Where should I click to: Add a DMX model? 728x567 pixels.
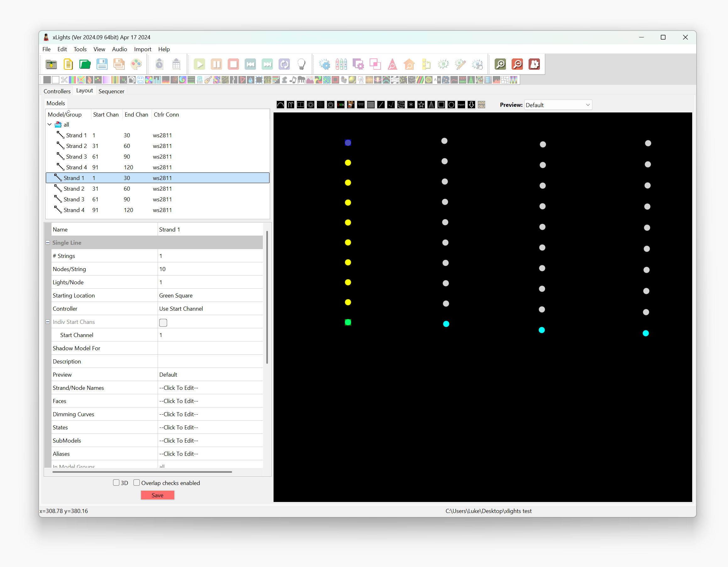(341, 105)
